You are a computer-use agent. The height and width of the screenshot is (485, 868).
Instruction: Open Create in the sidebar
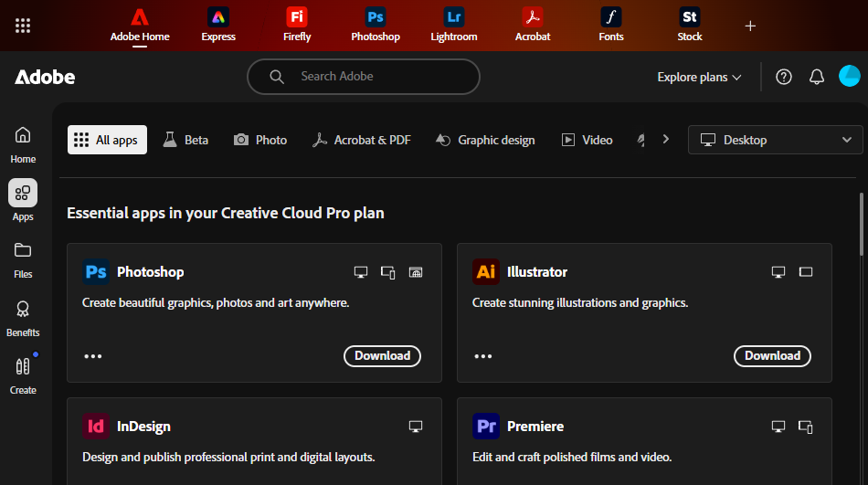(x=23, y=376)
